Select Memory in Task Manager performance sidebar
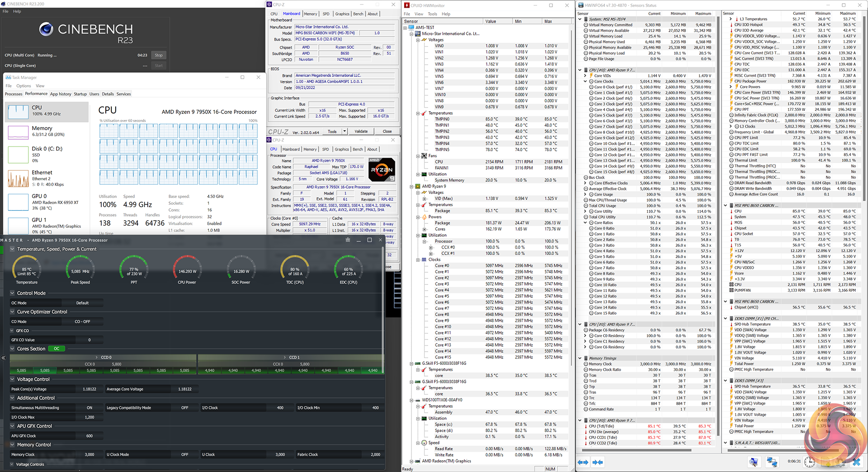Viewport: 868px width, 472px height. tap(42, 131)
